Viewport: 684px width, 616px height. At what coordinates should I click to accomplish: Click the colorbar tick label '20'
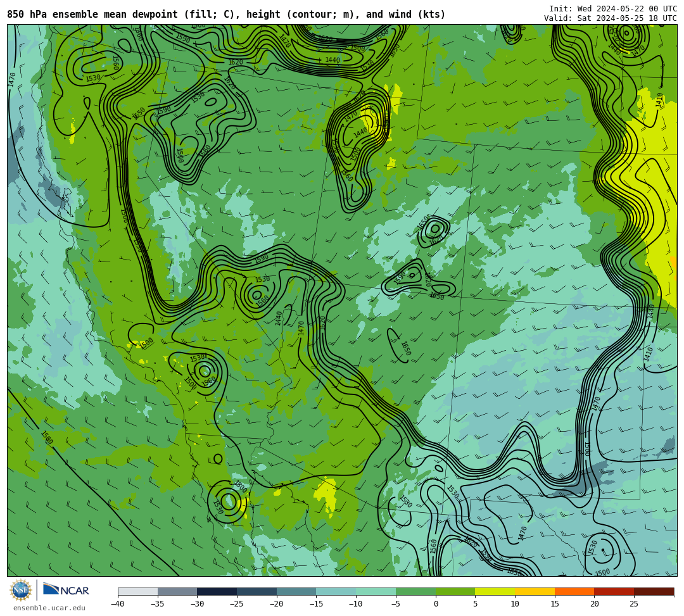(x=595, y=604)
